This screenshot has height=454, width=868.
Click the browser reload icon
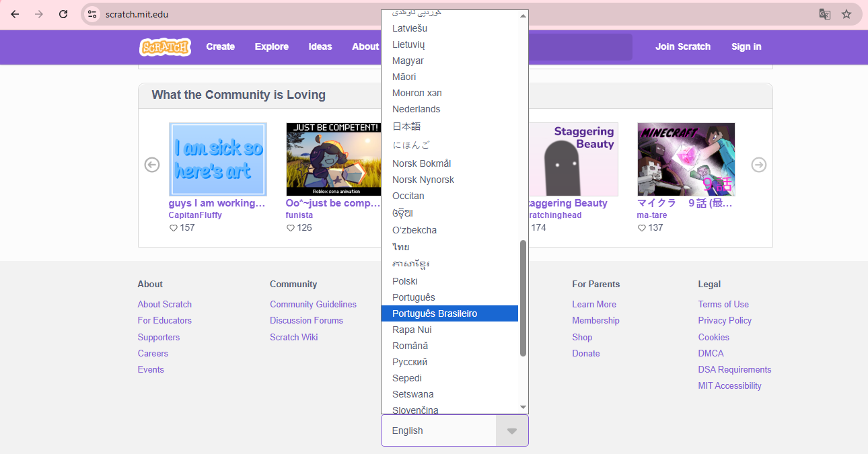click(63, 14)
